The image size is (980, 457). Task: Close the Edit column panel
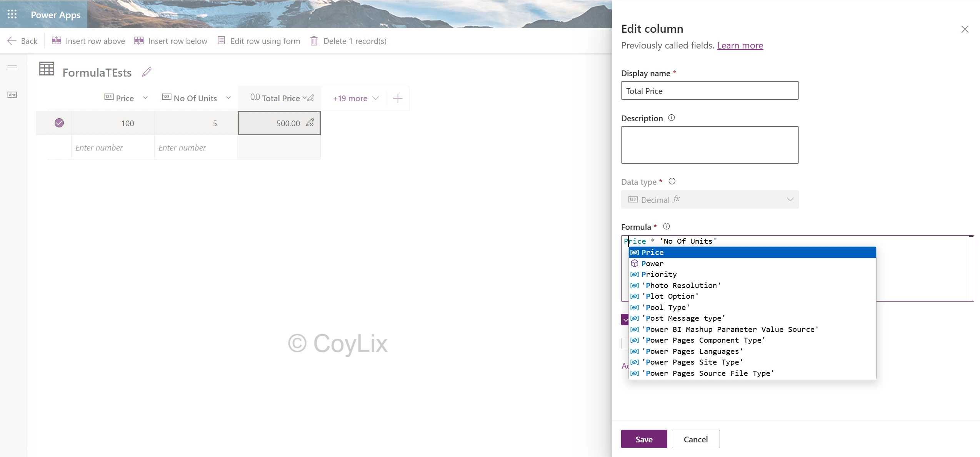(x=965, y=29)
